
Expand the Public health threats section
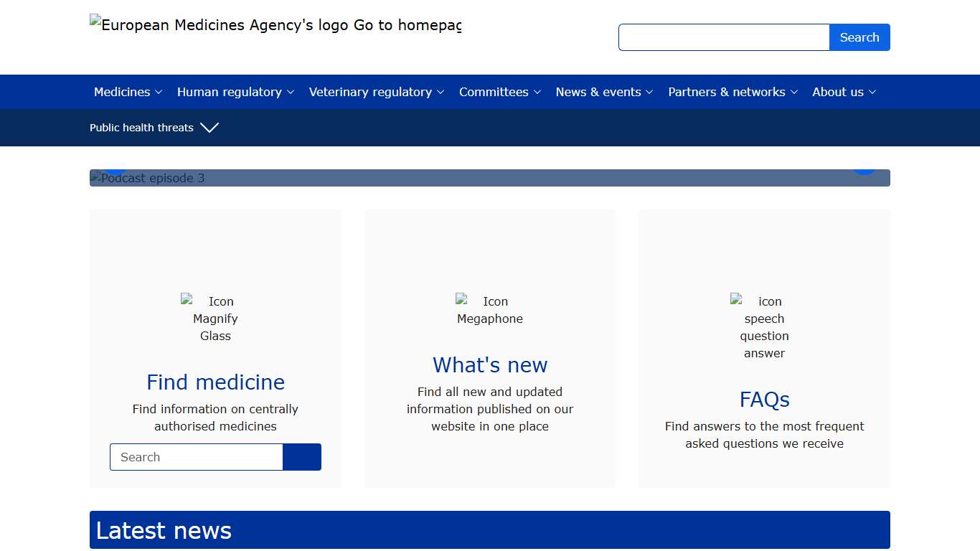(x=154, y=128)
